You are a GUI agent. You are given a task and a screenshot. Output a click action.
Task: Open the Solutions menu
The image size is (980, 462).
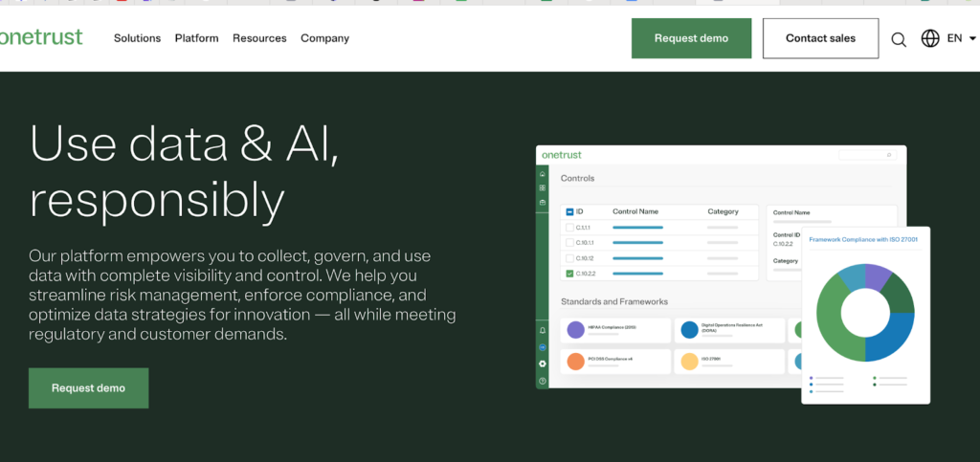point(137,38)
